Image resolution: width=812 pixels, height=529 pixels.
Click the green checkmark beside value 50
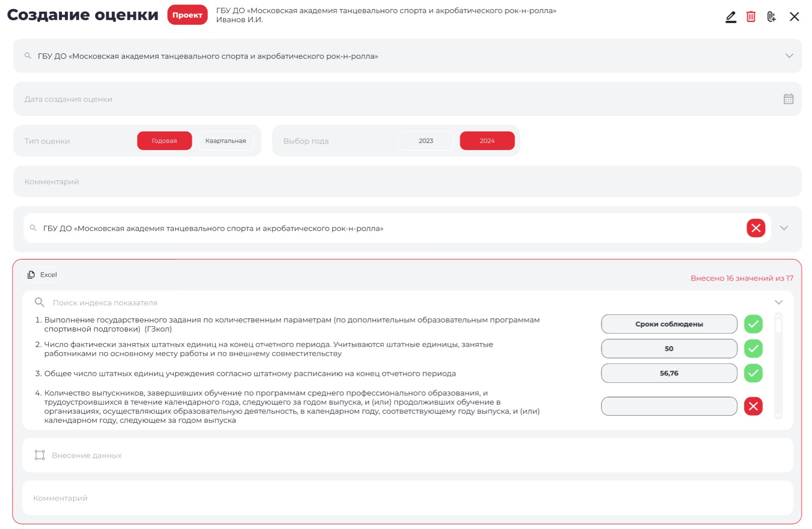coord(753,349)
